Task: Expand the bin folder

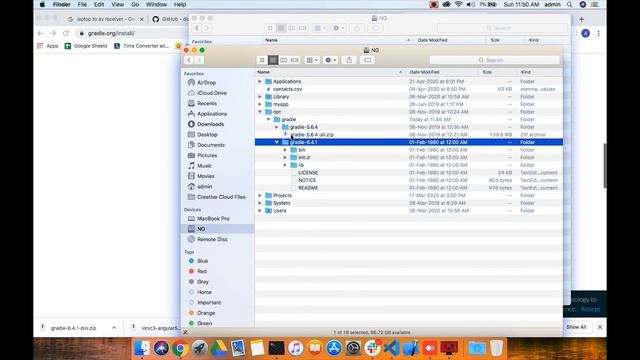Action: (285, 150)
